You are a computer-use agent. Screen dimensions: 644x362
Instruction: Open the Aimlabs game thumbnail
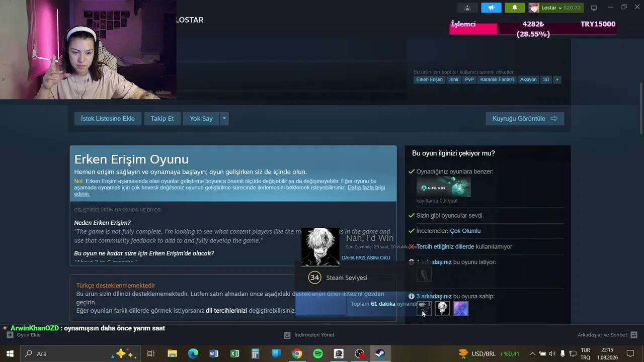coord(444,187)
